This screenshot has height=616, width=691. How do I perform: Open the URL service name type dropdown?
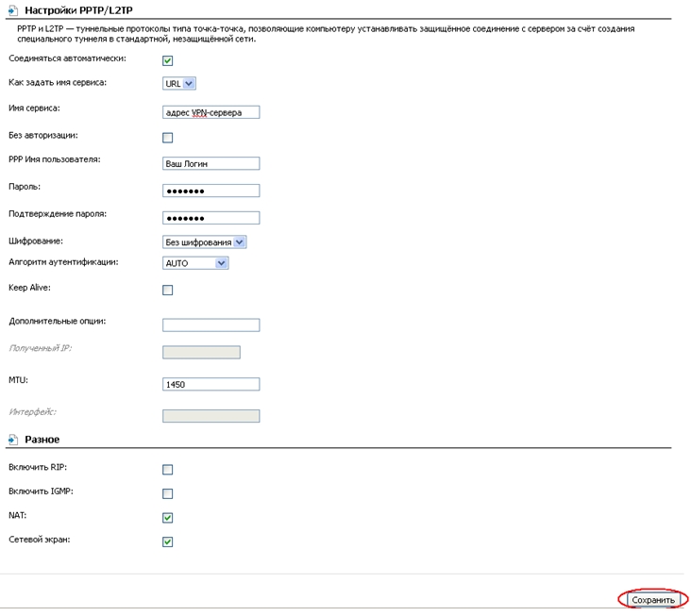coord(179,84)
